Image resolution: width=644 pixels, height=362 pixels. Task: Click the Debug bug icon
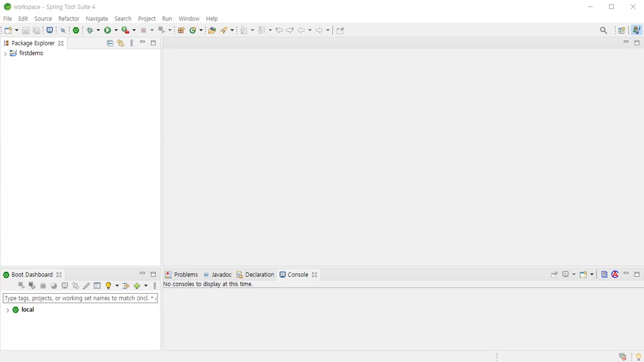[90, 30]
